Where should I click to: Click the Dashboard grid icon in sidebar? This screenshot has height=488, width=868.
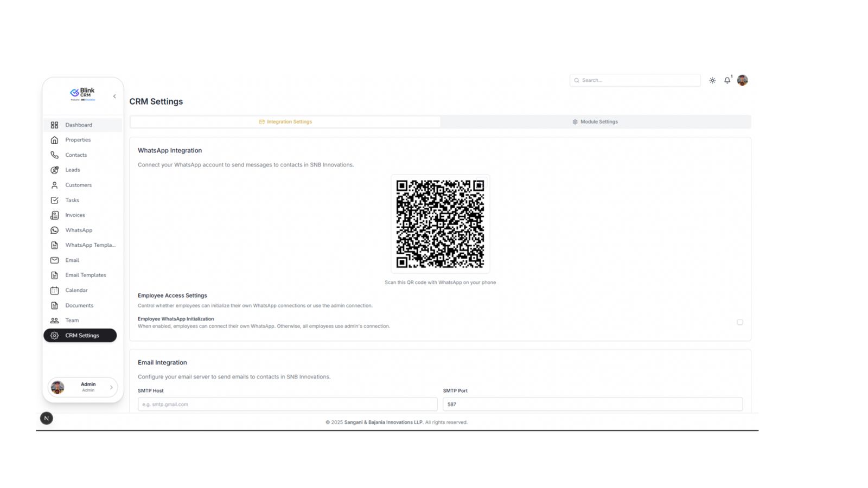54,125
